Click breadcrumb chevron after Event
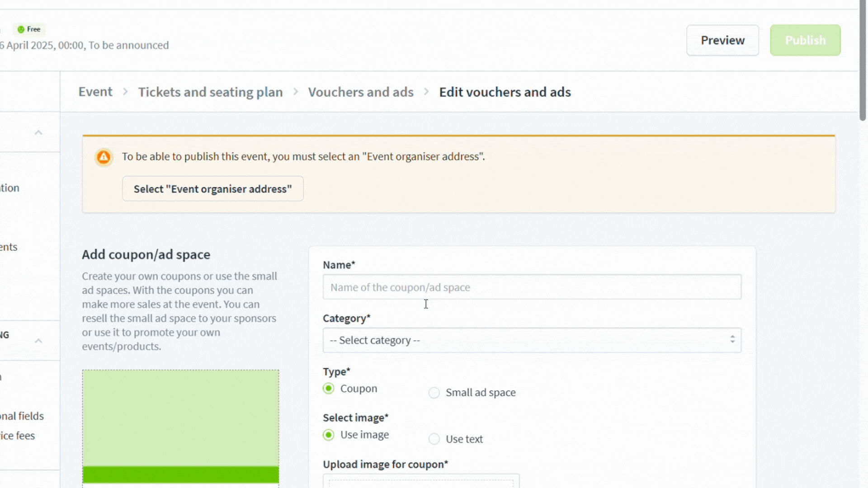Screen dimensions: 868x488 pyautogui.click(x=125, y=92)
